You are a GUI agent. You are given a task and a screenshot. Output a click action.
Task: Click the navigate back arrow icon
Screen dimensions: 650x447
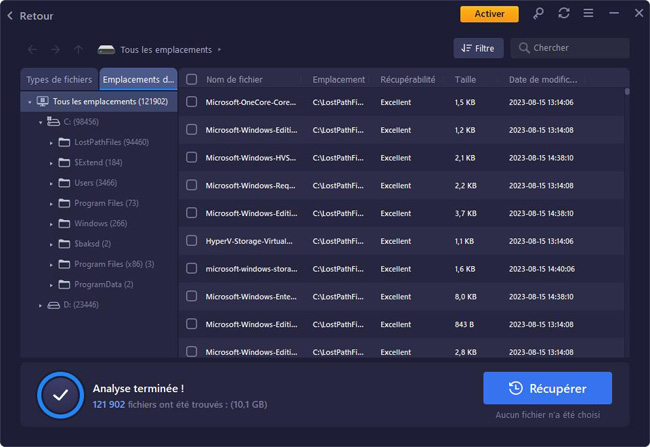[x=32, y=50]
